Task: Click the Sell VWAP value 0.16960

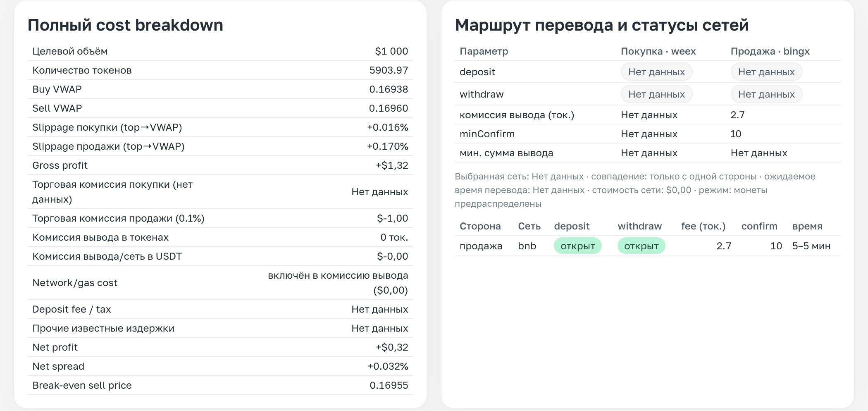Action: [389, 108]
